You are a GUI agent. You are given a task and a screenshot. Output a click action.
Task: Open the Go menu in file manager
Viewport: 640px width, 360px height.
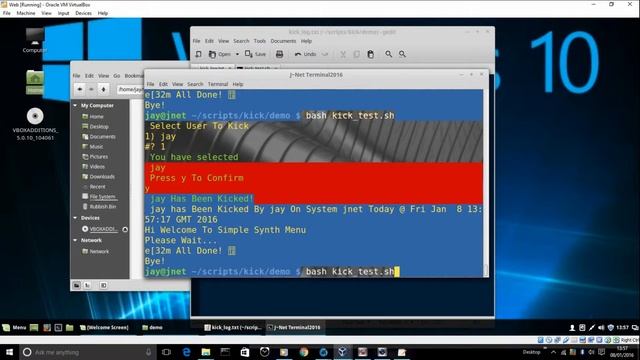tap(117, 76)
